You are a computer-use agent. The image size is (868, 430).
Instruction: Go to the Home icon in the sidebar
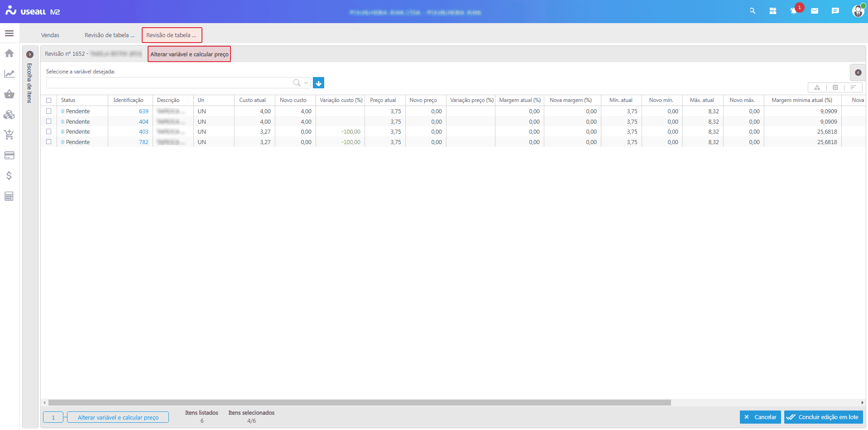coord(9,53)
